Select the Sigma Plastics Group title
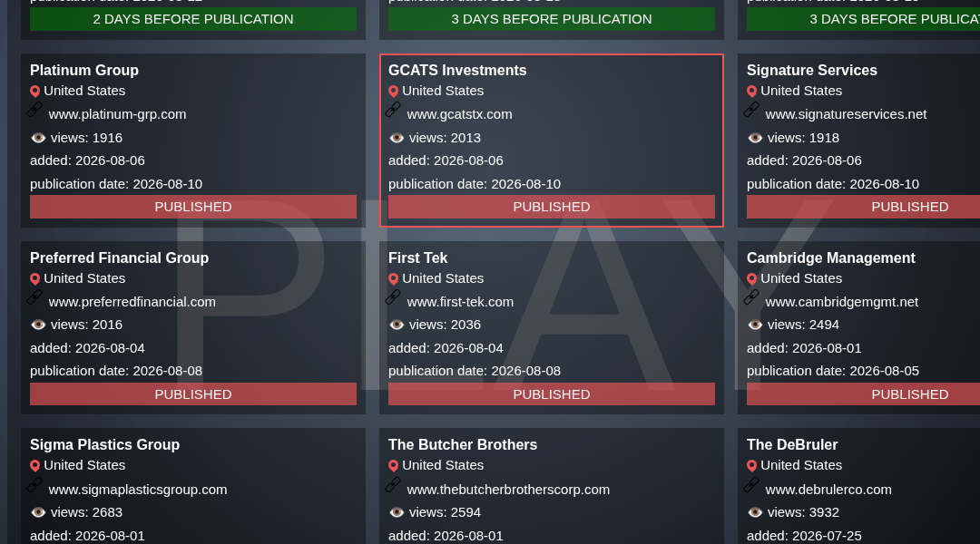Image resolution: width=980 pixels, height=544 pixels. coord(105,444)
